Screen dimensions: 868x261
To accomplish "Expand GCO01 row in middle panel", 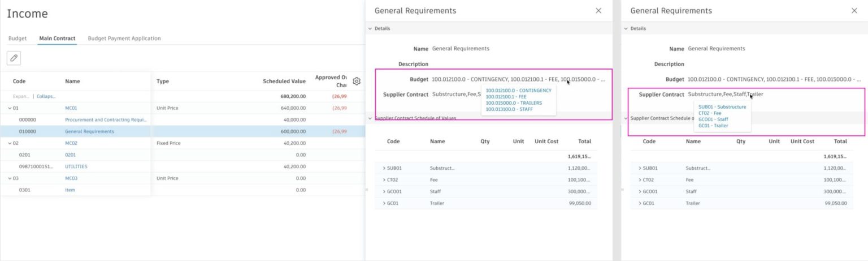I will pyautogui.click(x=384, y=191).
